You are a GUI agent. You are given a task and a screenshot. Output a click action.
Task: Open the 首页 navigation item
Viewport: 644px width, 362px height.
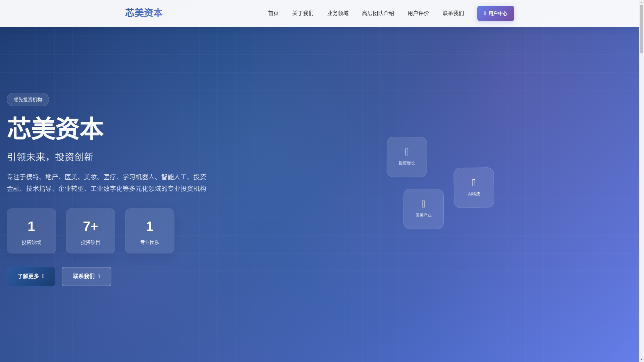(x=273, y=13)
